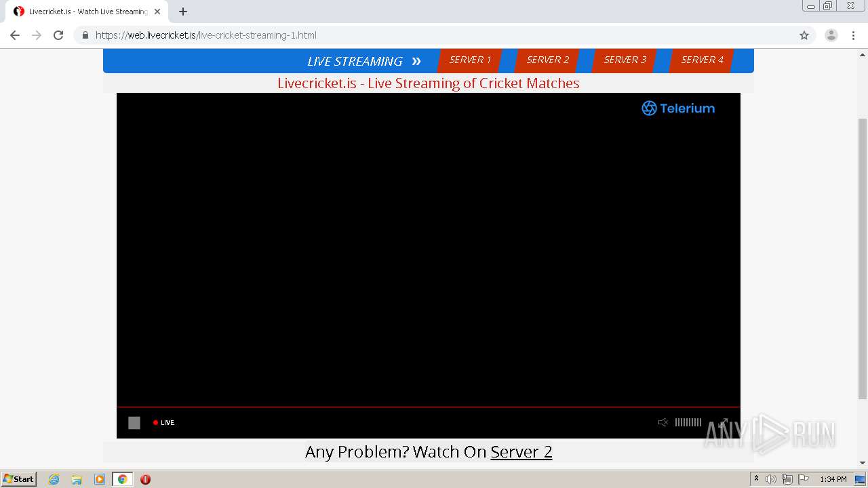Open the Telerium logo link
Viewport: 868px width, 488px height.
coord(678,108)
